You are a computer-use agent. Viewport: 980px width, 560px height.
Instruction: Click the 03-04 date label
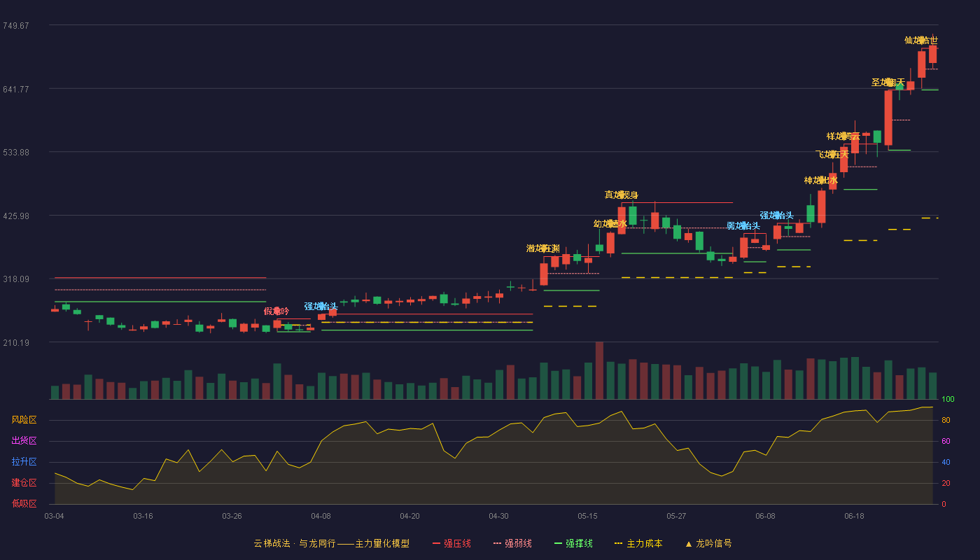point(54,516)
